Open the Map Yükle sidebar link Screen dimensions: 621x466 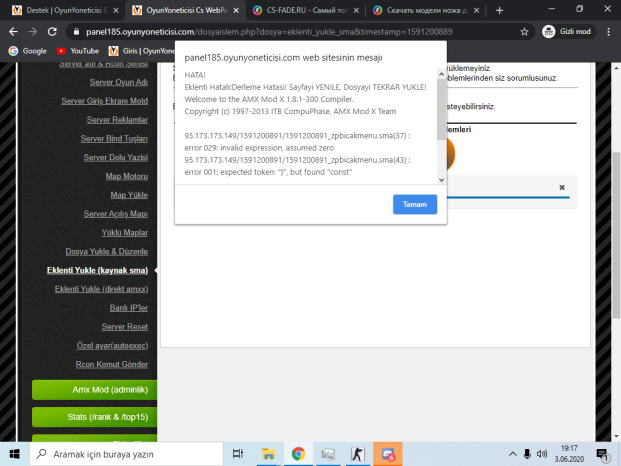click(x=129, y=195)
